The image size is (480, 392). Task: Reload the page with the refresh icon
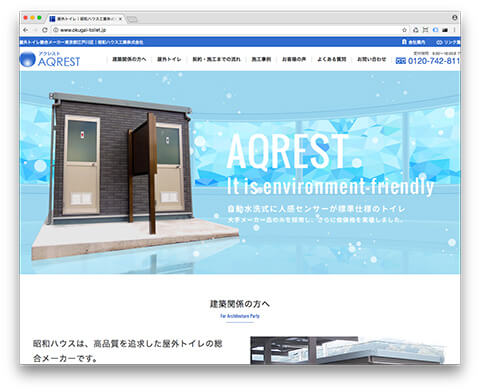[x=45, y=30]
